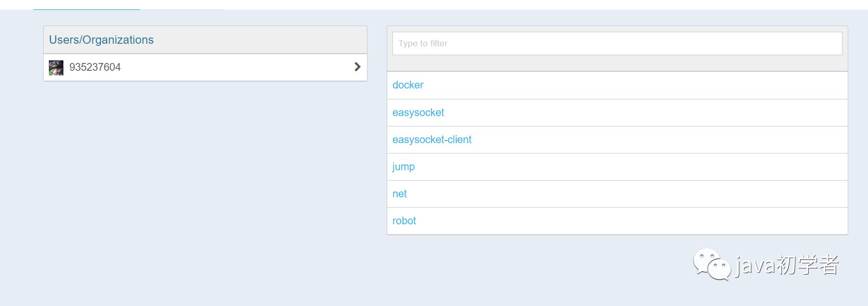This screenshot has height=306, width=868.
Task: Open the robot repository link
Action: pyautogui.click(x=404, y=221)
